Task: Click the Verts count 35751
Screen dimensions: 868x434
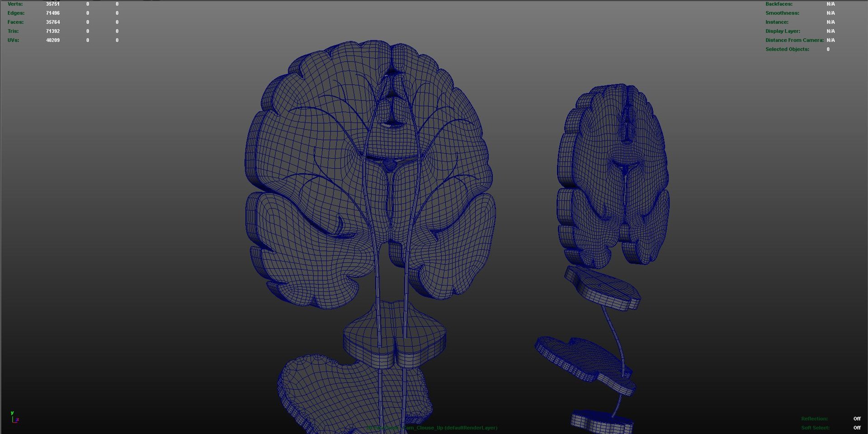Action: click(x=52, y=4)
